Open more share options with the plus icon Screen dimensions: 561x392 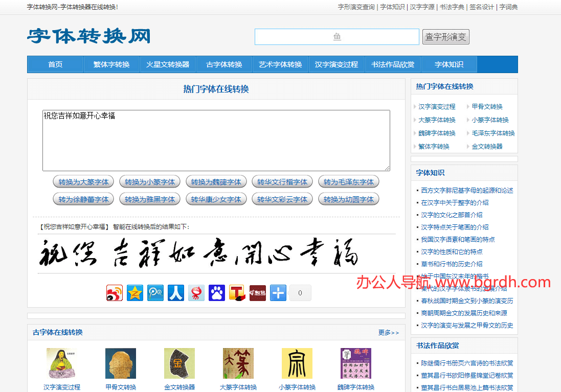[x=278, y=292]
